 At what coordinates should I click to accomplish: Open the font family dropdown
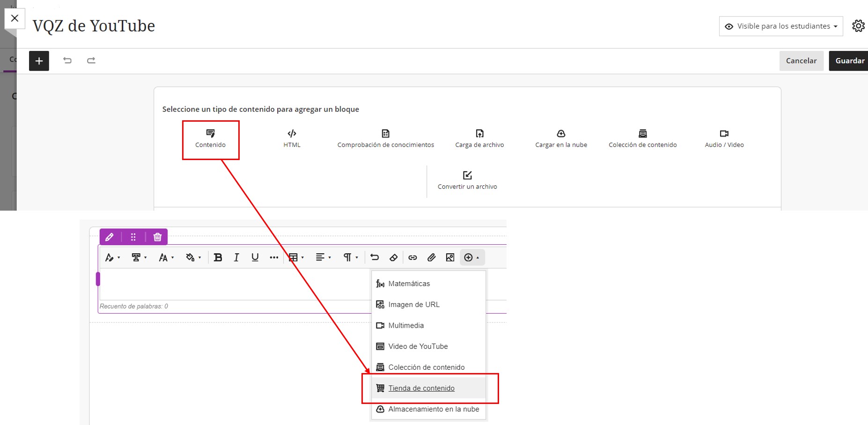click(139, 257)
